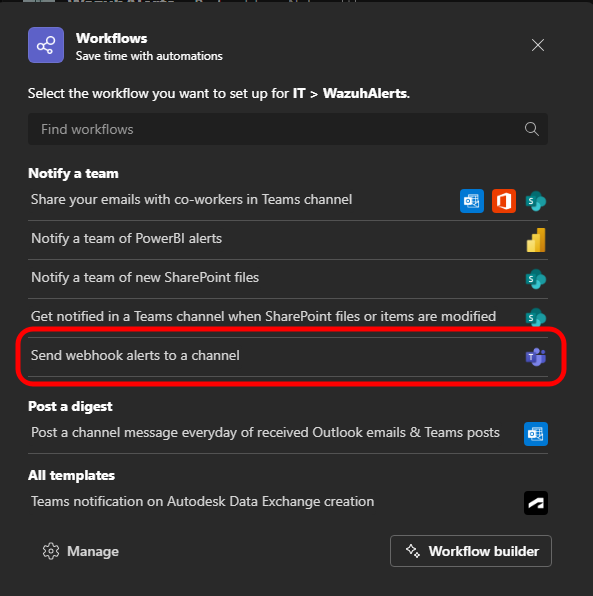This screenshot has height=596, width=593.
Task: Open Manage workflows
Action: click(x=81, y=551)
